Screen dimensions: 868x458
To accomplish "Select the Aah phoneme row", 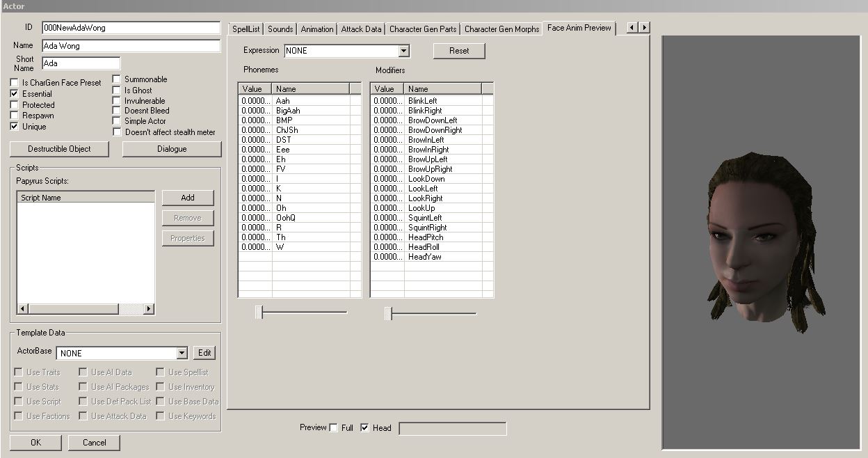I will point(300,101).
